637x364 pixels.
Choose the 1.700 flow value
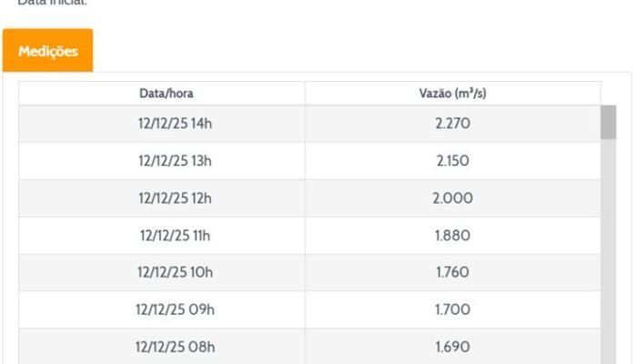(452, 309)
